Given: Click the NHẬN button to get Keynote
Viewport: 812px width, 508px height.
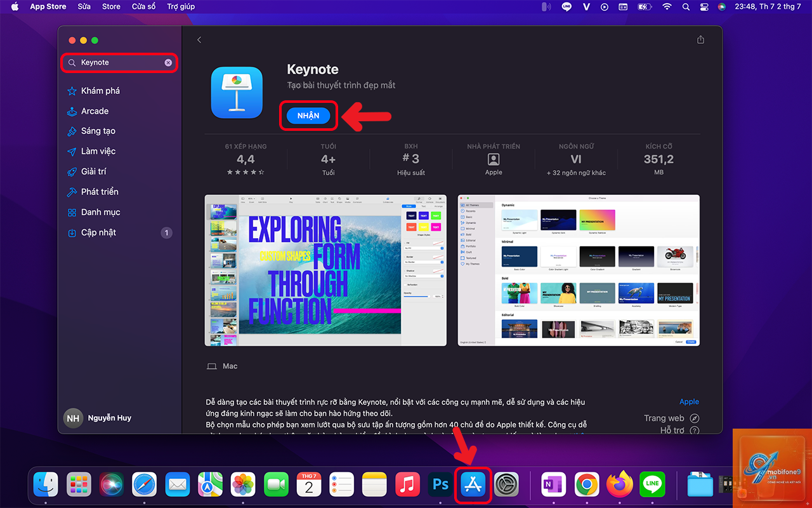Looking at the screenshot, I should (x=308, y=116).
